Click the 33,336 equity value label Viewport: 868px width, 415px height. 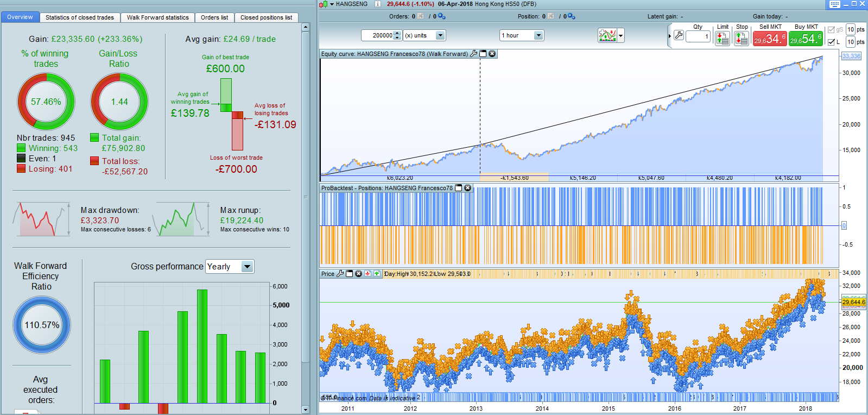(x=851, y=56)
